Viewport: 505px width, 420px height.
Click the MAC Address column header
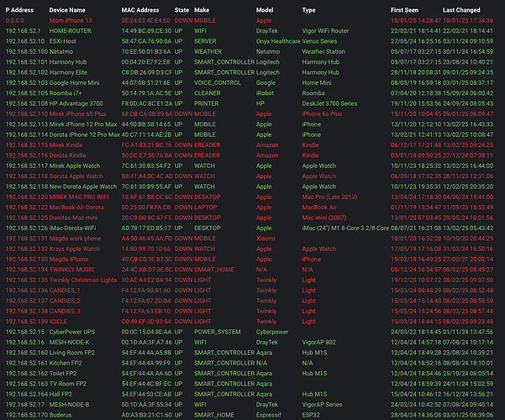140,10
